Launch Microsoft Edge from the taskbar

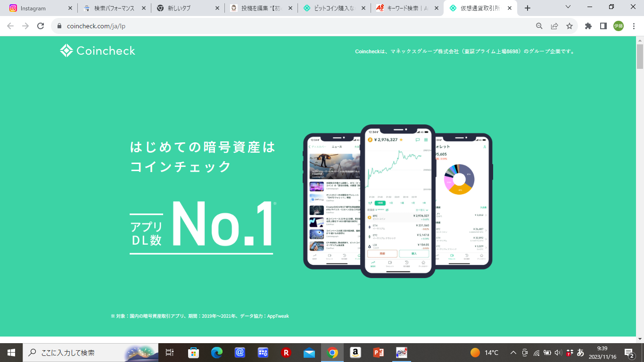pyautogui.click(x=216, y=353)
